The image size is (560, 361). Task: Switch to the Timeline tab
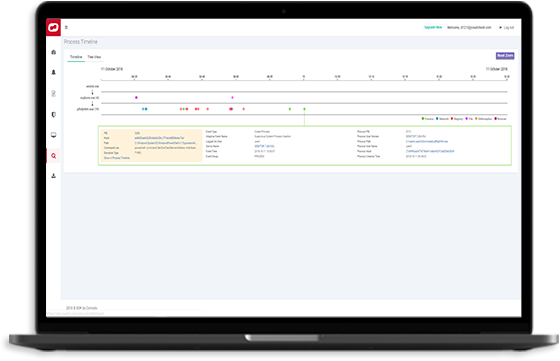(x=76, y=57)
